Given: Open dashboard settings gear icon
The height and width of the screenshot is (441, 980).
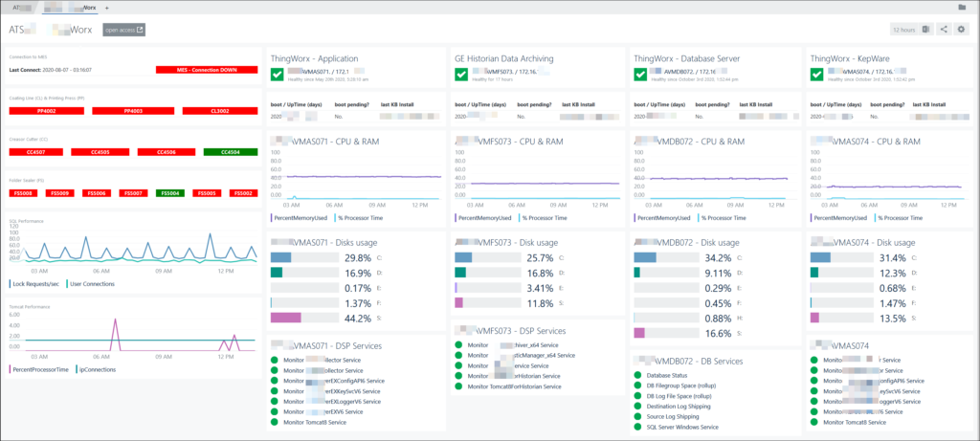Looking at the screenshot, I should (x=961, y=30).
